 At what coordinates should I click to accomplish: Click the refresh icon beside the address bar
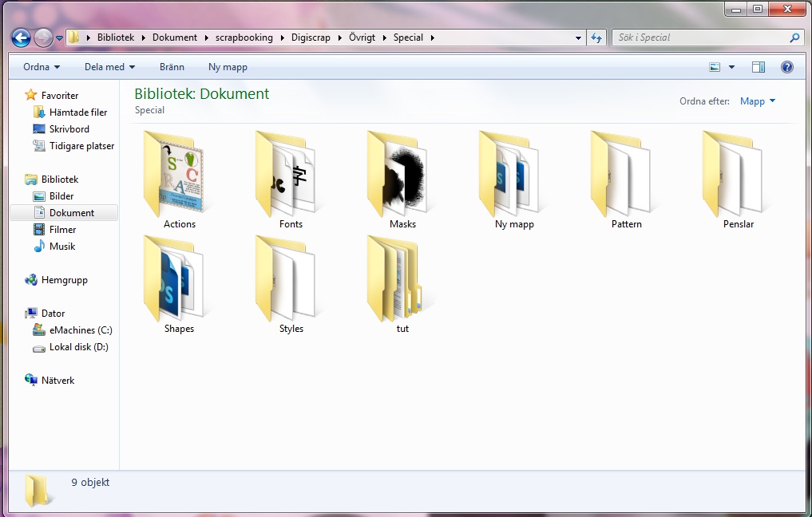click(x=596, y=37)
